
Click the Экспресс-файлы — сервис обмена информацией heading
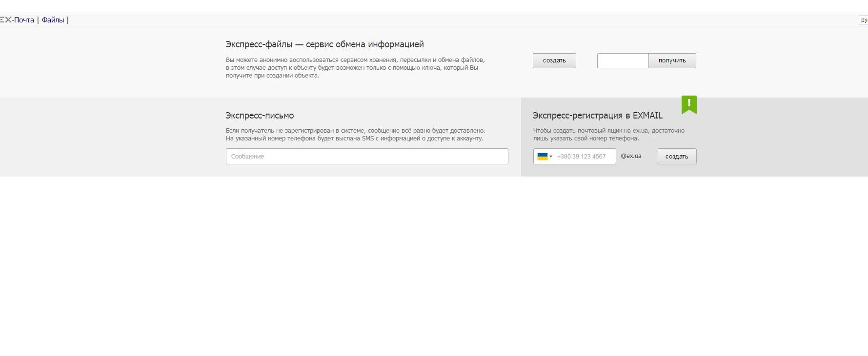(x=324, y=44)
